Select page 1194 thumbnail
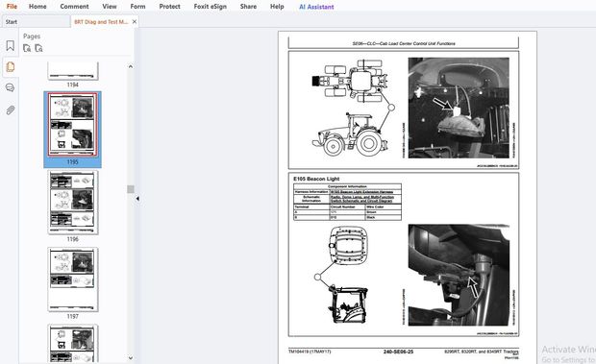 73,71
